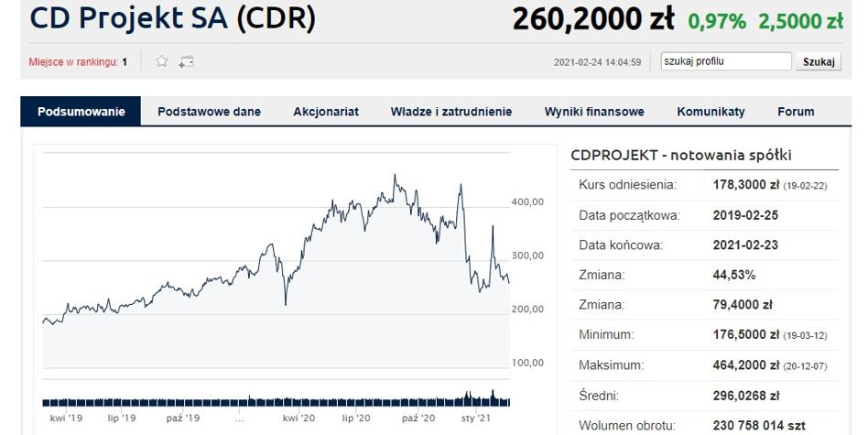Viewport: 868px width, 435px height.
Task: Switch to Podstawowe dane tab
Action: point(210,111)
